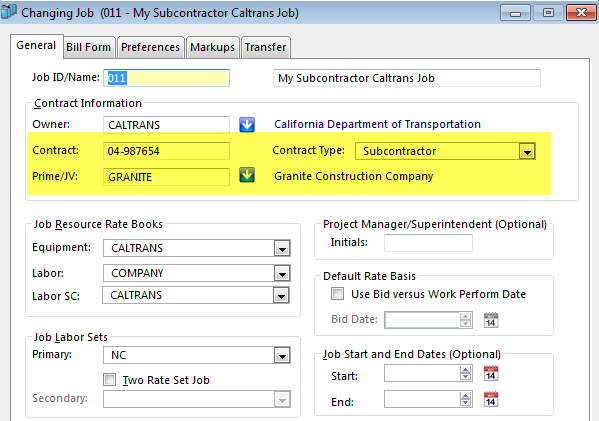Click the Job ID field containing 011

166,78
